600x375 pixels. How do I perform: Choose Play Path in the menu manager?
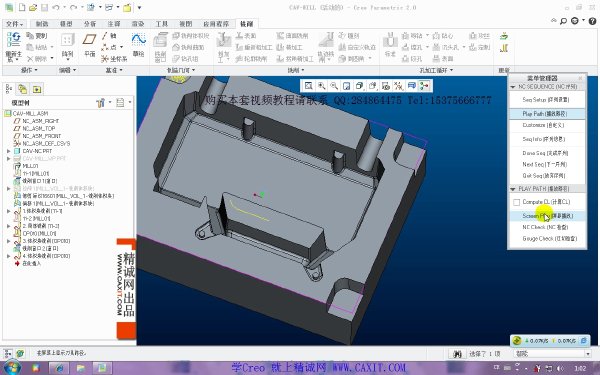(x=547, y=114)
